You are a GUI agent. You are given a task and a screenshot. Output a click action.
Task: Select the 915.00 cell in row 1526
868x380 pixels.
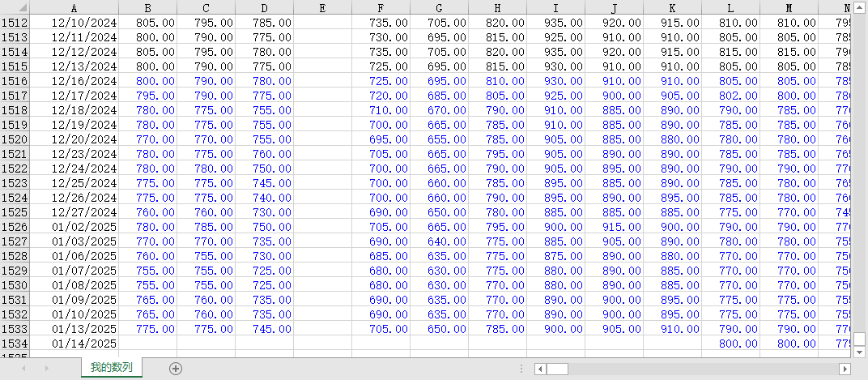coord(614,227)
